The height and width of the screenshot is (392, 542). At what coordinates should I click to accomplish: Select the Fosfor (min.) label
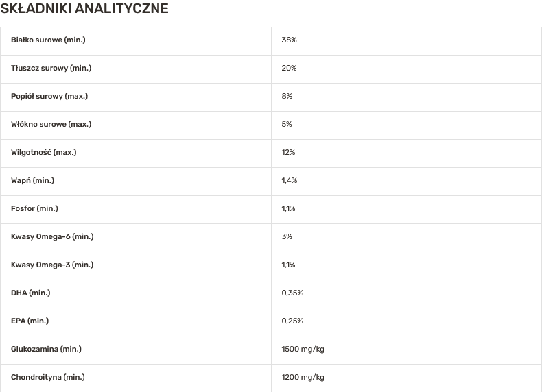34,209
